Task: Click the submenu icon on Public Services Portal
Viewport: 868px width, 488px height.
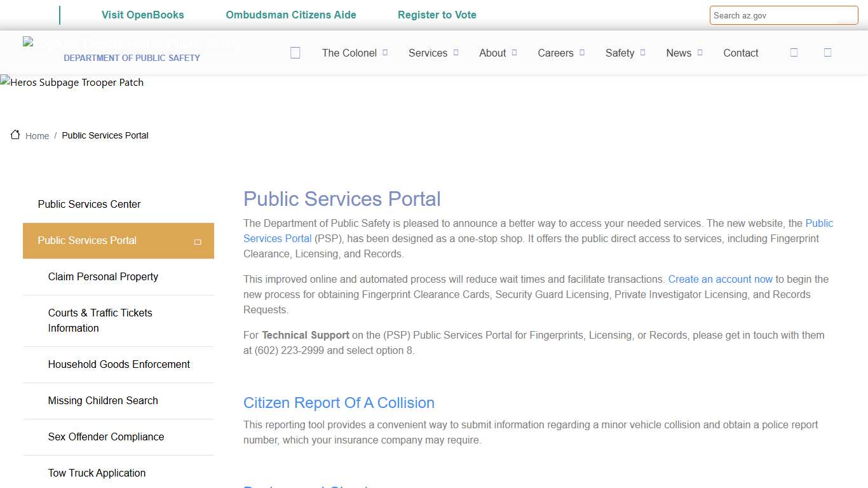Action: 198,241
